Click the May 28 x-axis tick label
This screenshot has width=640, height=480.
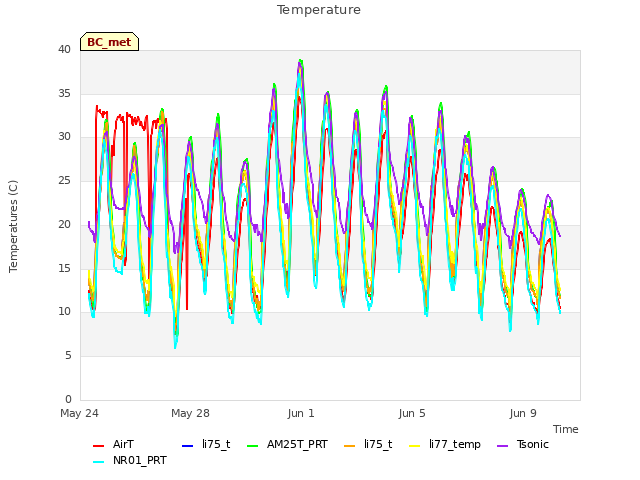190,413
